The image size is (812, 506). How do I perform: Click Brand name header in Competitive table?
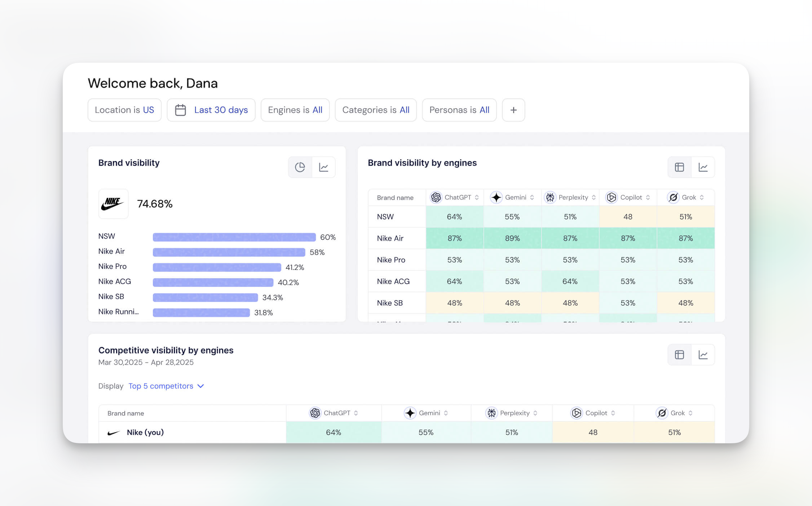(125, 413)
